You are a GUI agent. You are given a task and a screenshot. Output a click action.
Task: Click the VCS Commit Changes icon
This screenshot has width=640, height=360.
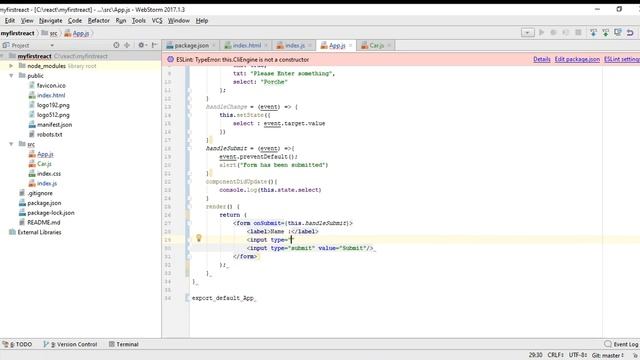(x=606, y=32)
